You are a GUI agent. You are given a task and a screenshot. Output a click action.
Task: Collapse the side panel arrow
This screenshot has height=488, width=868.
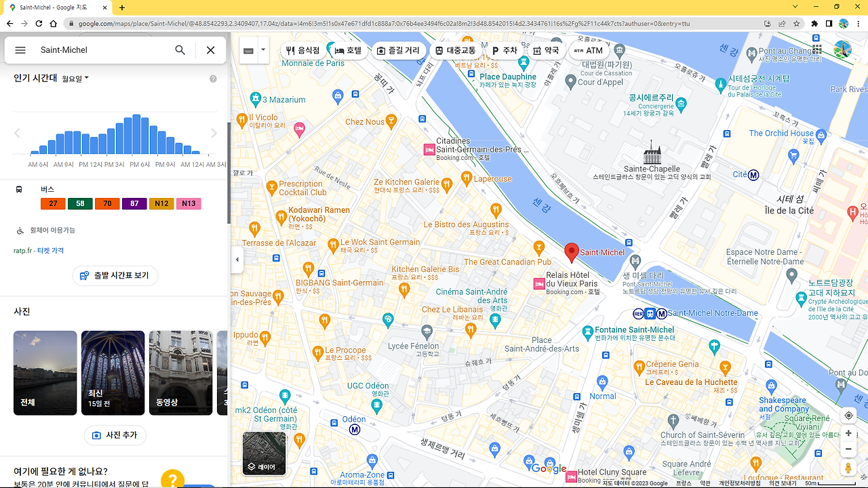click(x=237, y=260)
